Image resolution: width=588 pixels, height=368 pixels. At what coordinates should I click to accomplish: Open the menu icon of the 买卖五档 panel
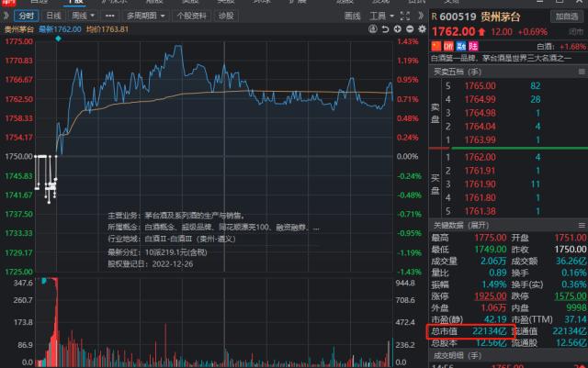[x=582, y=72]
